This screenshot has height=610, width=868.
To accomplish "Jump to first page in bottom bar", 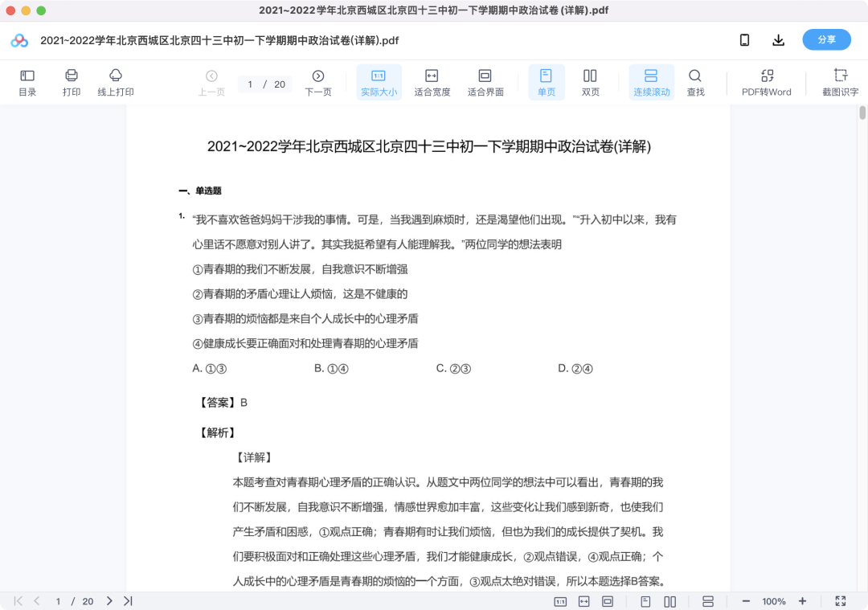I will 18,601.
